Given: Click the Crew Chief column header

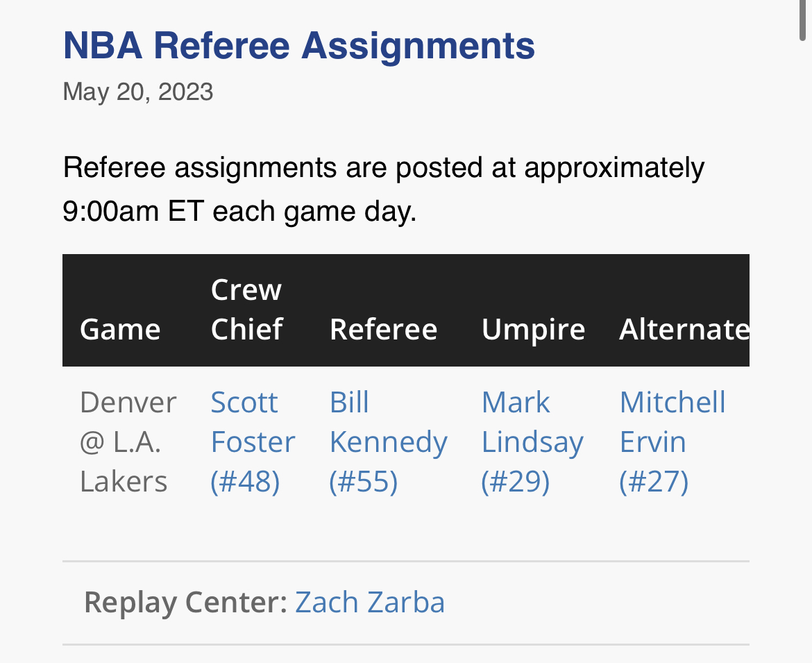Looking at the screenshot, I should click(247, 310).
